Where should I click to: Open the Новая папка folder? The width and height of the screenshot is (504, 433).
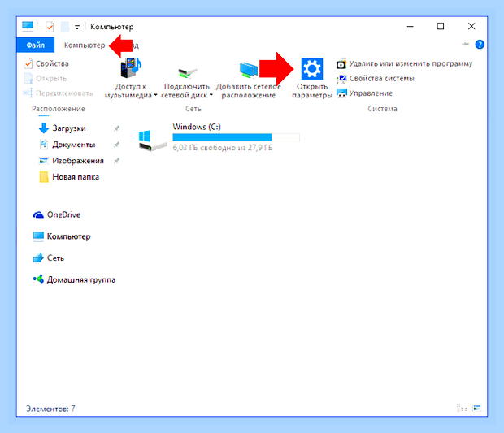pos(69,177)
